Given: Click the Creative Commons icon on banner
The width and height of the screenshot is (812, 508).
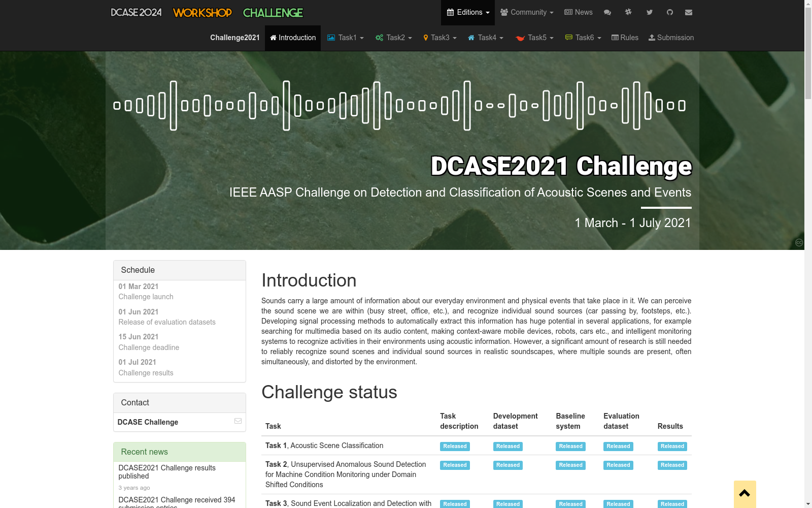Looking at the screenshot, I should pos(799,243).
